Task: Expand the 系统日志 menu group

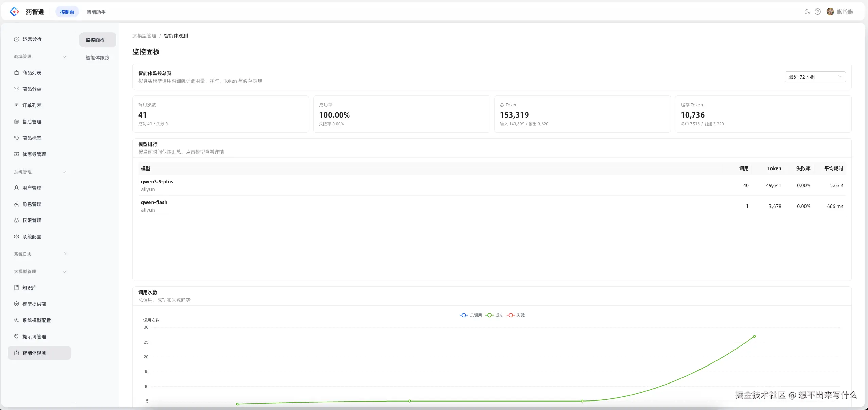Action: coord(39,254)
